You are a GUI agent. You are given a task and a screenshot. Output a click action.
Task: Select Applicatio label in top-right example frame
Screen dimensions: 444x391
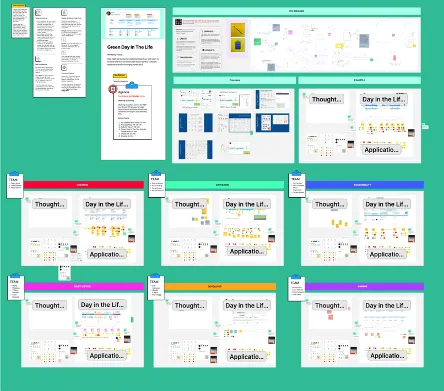(x=381, y=150)
